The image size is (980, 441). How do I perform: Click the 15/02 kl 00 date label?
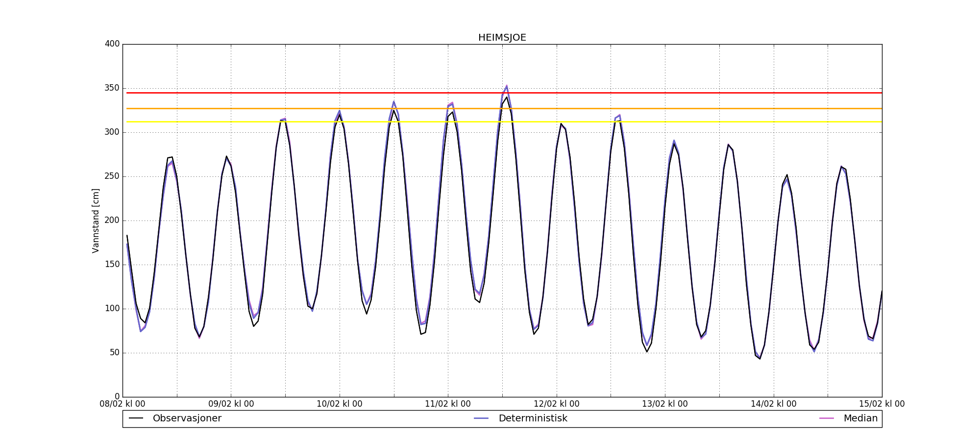(x=882, y=404)
